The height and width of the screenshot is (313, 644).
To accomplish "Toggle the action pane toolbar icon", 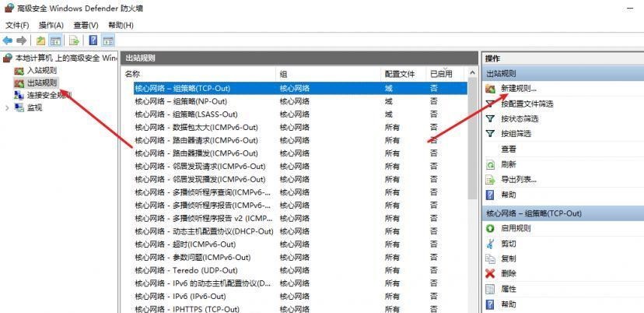I will tap(108, 40).
